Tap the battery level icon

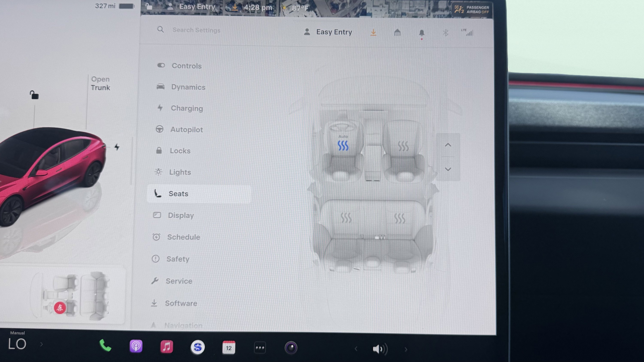click(x=126, y=6)
